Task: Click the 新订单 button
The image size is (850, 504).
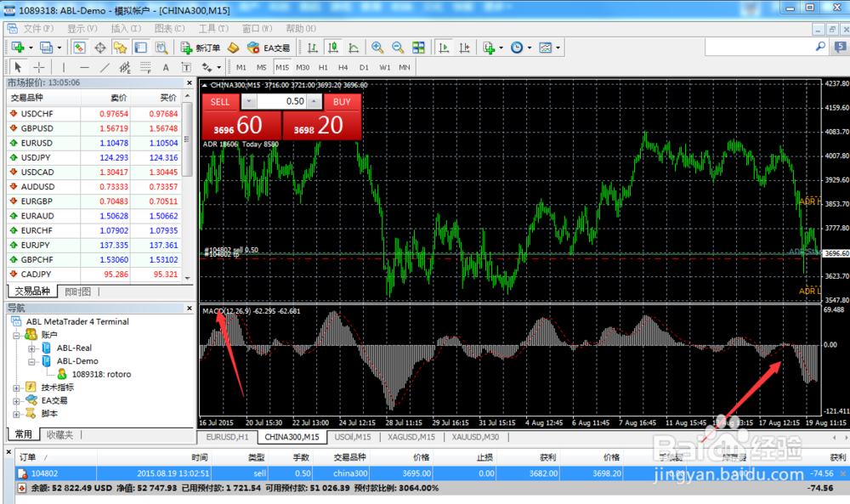Action: click(x=201, y=48)
